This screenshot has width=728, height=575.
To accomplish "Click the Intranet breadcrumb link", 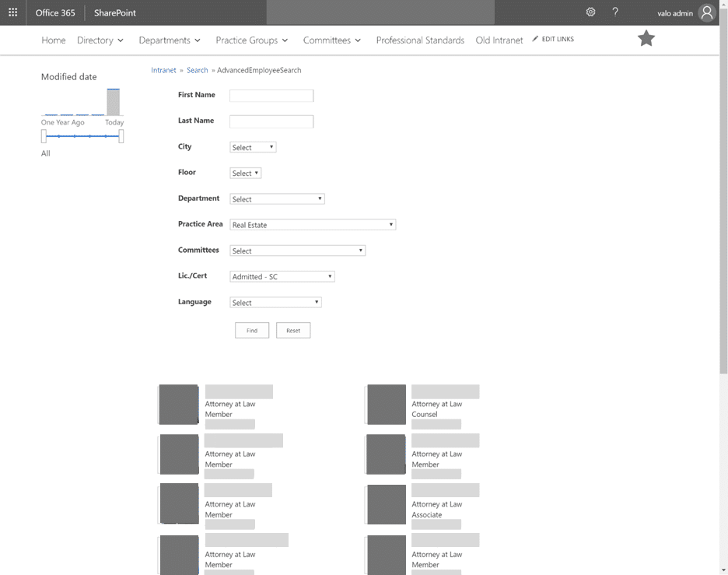I will [x=163, y=70].
